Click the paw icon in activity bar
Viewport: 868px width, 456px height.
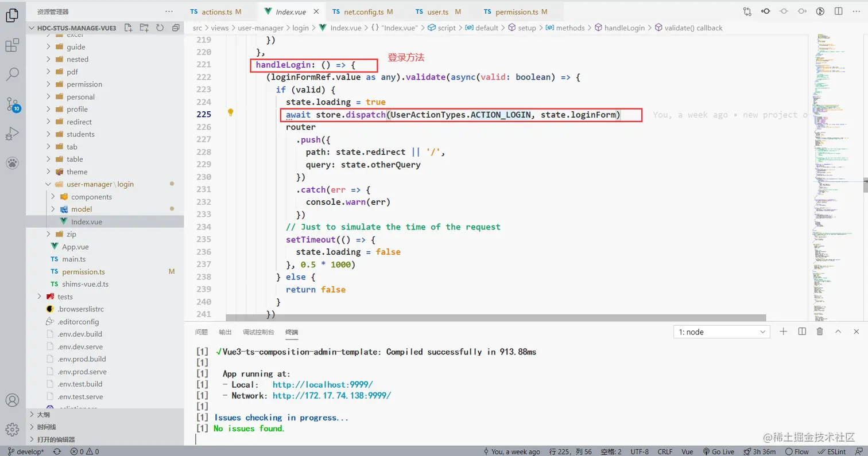(x=12, y=163)
